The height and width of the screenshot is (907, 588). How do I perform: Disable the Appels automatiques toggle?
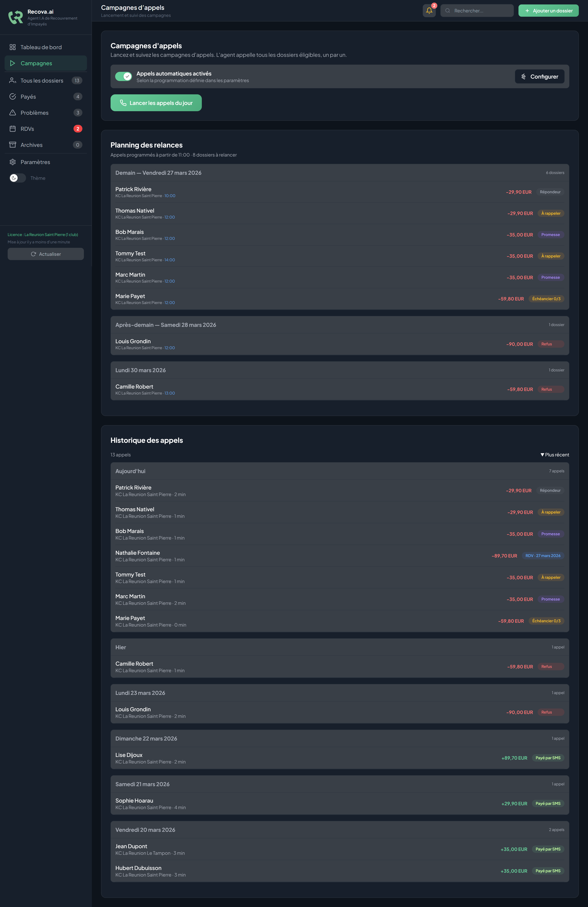123,77
